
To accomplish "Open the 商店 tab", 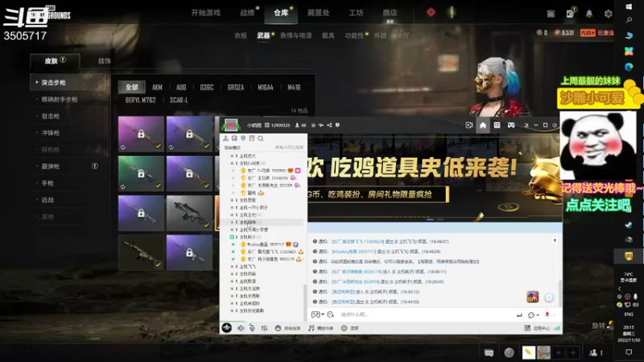I will point(390,13).
